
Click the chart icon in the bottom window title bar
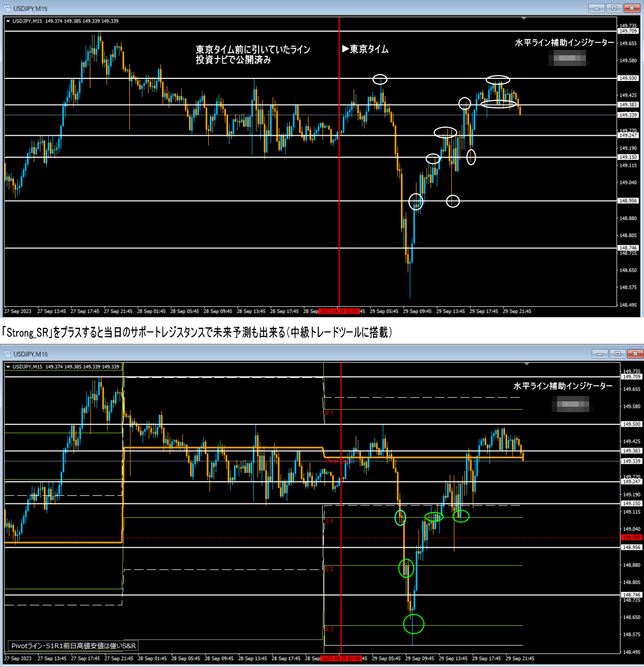coord(8,354)
